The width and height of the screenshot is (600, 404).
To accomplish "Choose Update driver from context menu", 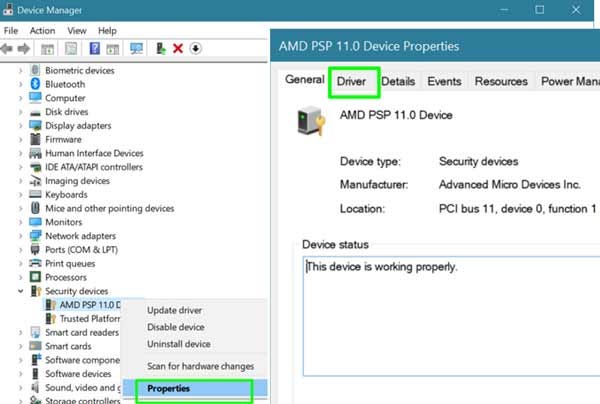I will [174, 310].
